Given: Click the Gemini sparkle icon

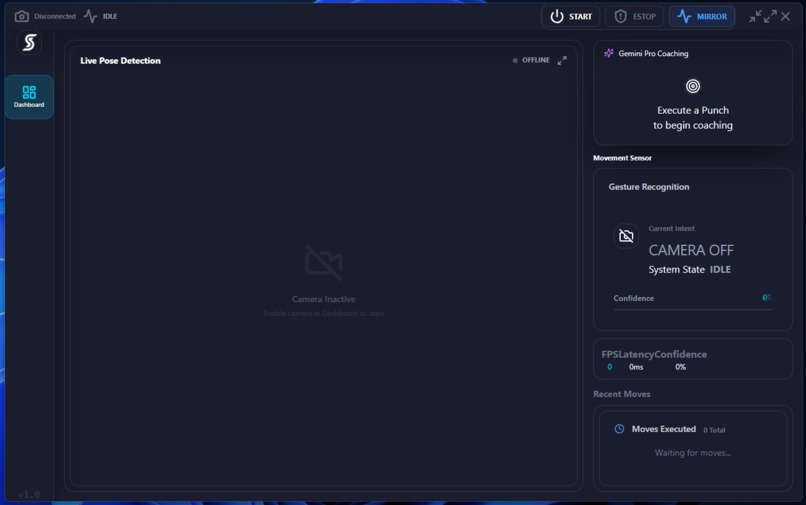Looking at the screenshot, I should click(609, 53).
